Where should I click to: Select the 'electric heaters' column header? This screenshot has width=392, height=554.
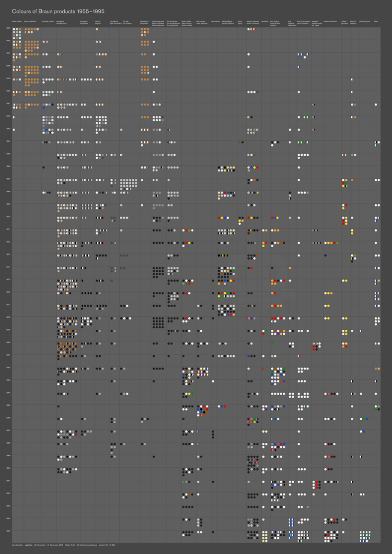coord(353,23)
